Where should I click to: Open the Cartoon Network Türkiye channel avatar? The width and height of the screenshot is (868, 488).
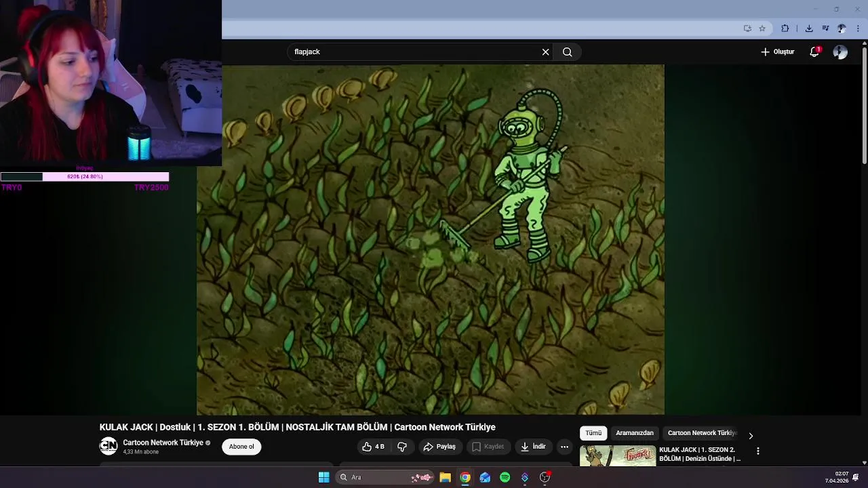(x=108, y=446)
